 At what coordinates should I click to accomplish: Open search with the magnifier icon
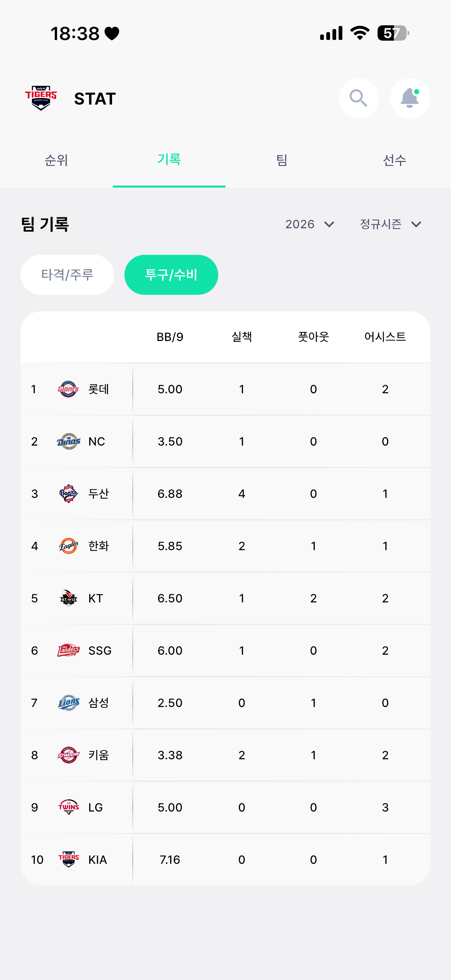[358, 98]
